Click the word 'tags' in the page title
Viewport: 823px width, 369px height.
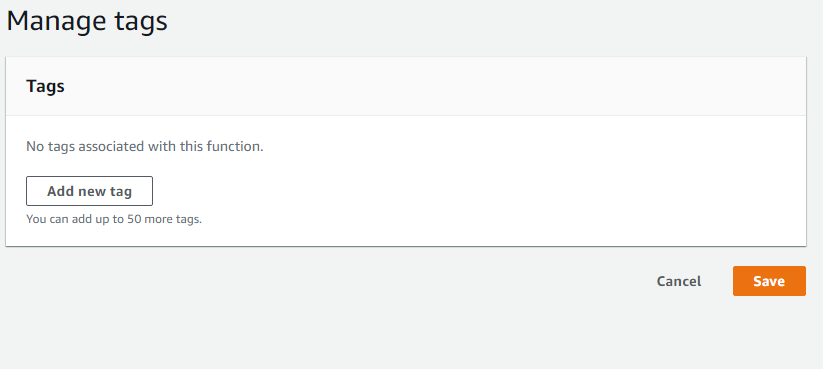pos(141,23)
